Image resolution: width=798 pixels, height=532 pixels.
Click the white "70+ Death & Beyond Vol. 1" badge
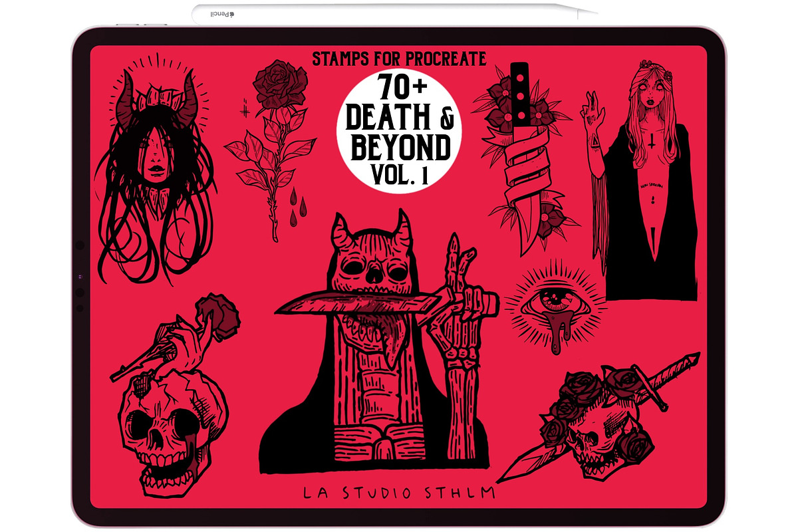399,132
